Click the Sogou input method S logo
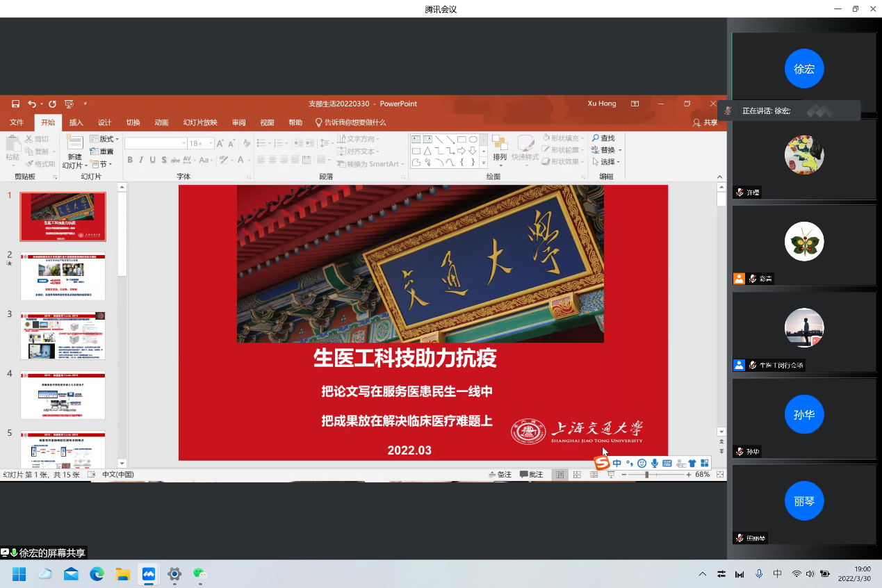This screenshot has height=588, width=882. tap(602, 464)
